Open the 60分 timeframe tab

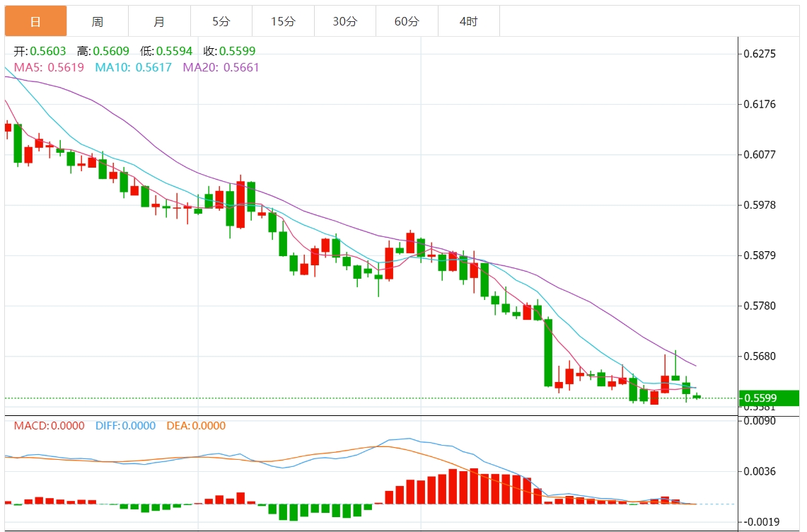[x=407, y=21]
